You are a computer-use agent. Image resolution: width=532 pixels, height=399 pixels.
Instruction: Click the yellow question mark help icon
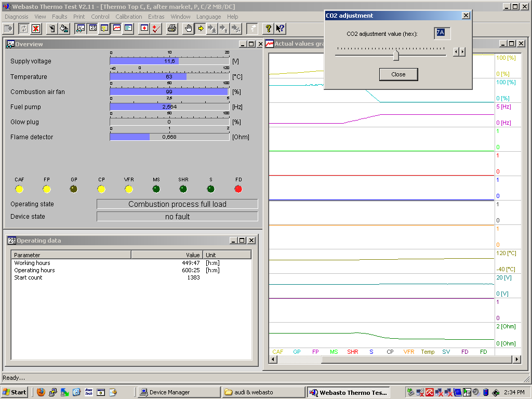(268, 28)
